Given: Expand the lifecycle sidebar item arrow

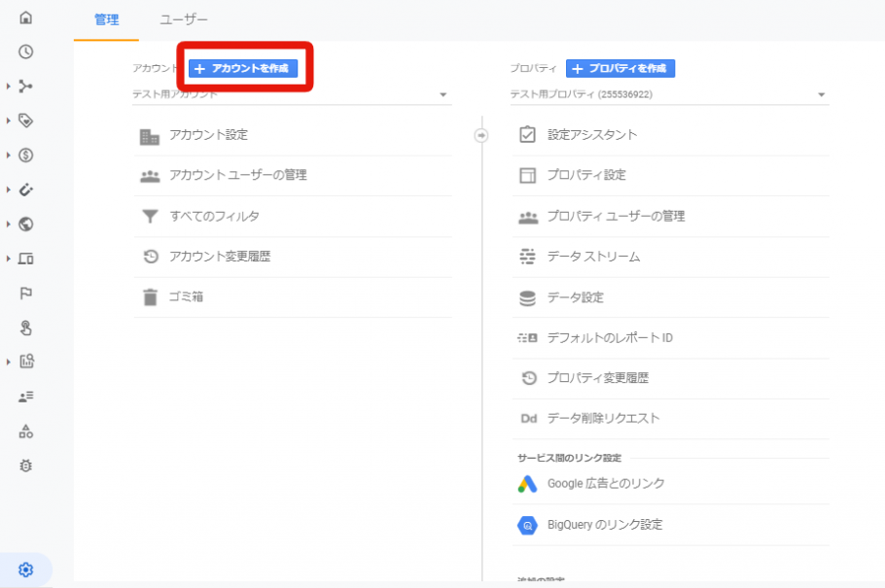Looking at the screenshot, I should 9,86.
